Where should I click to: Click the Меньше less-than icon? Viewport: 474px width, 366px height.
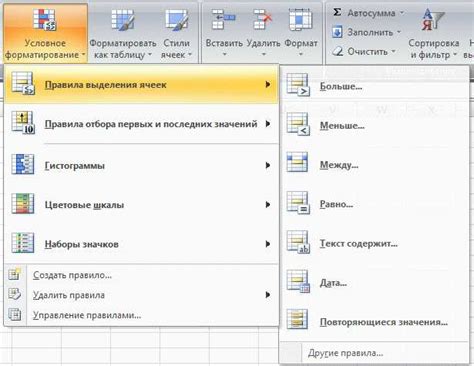(x=298, y=124)
